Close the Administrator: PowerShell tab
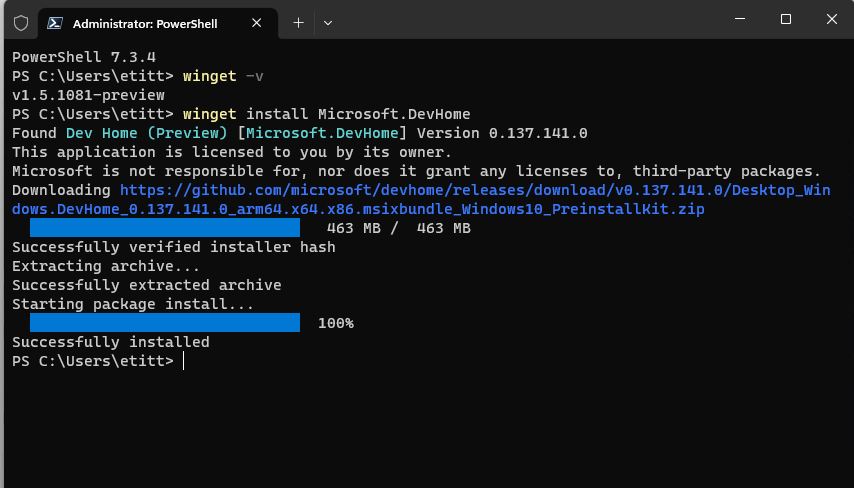 257,23
